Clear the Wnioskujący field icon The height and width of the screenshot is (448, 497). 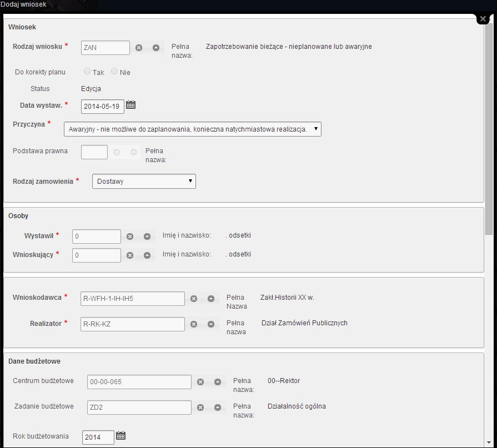point(130,255)
